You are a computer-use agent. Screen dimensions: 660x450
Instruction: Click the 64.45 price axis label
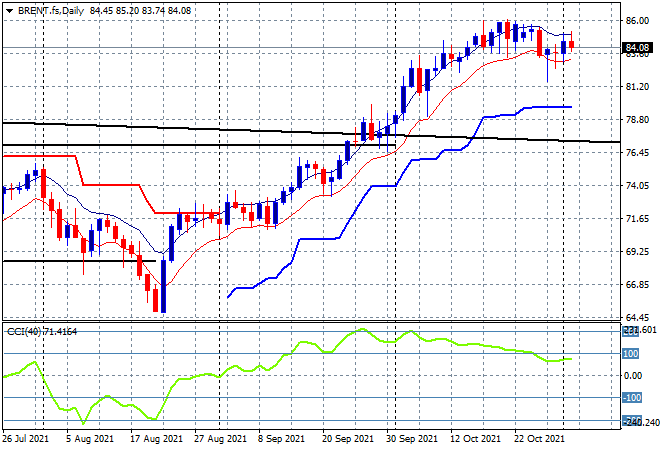[637, 317]
